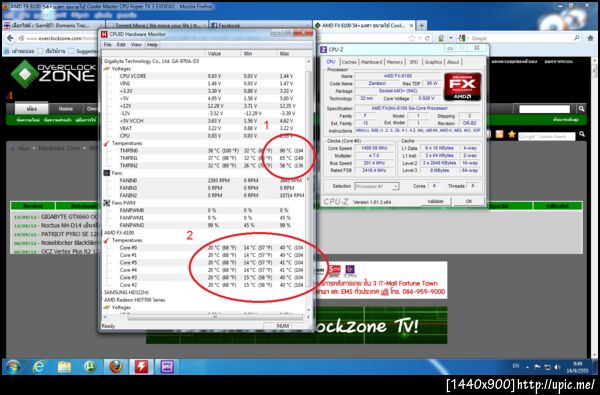Image resolution: width=600 pixels, height=395 pixels.
Task: Switch to the About tab in CPU-Z
Action: [x=453, y=62]
